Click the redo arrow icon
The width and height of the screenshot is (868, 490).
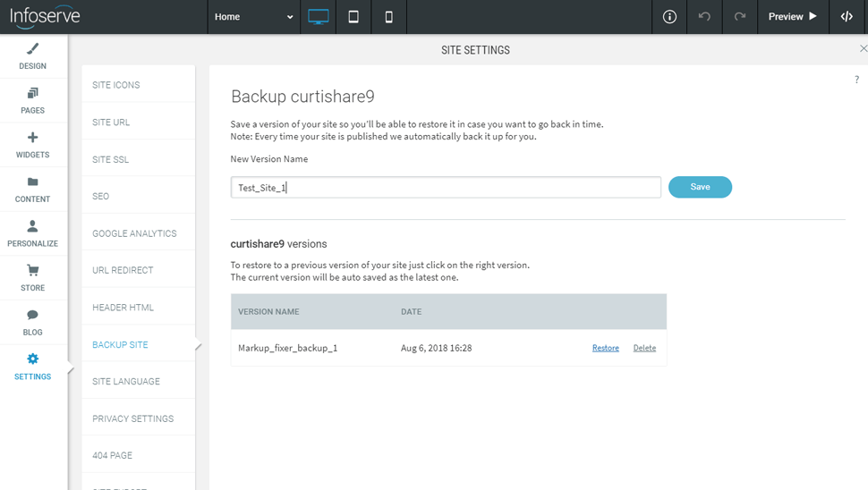pyautogui.click(x=739, y=17)
